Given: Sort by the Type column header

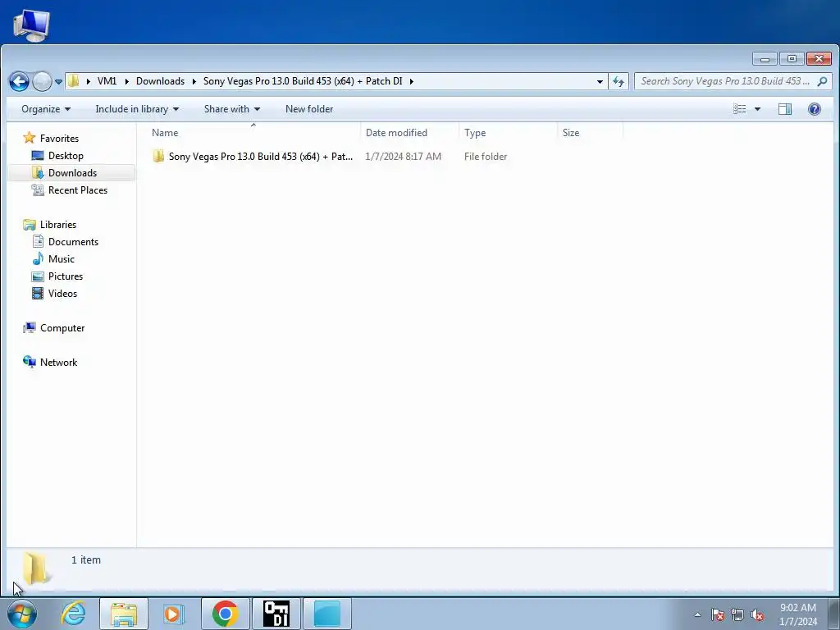Looking at the screenshot, I should click(507, 132).
